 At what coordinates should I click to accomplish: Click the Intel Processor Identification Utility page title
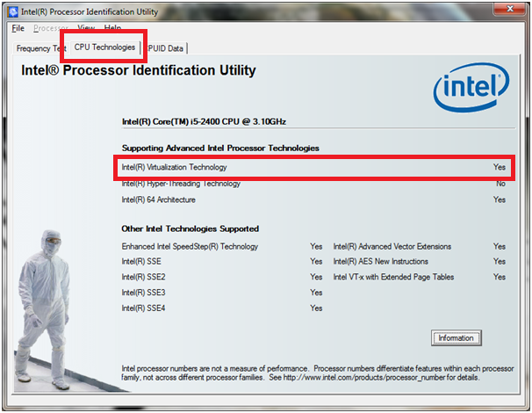139,70
